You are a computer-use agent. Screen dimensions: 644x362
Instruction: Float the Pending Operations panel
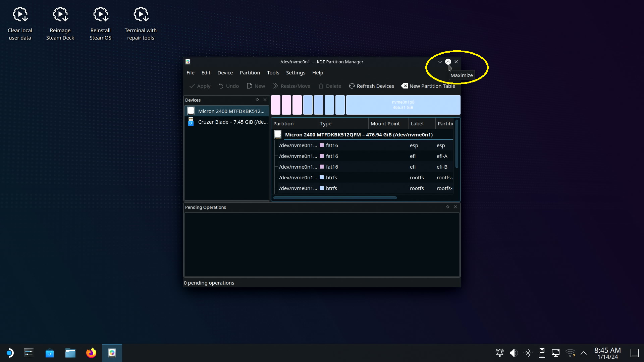pos(447,207)
